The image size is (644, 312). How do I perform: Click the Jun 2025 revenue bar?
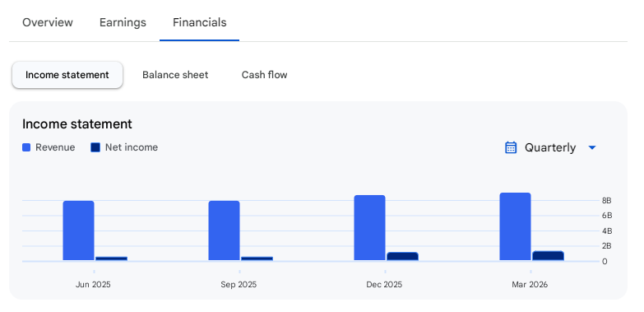[x=78, y=231]
